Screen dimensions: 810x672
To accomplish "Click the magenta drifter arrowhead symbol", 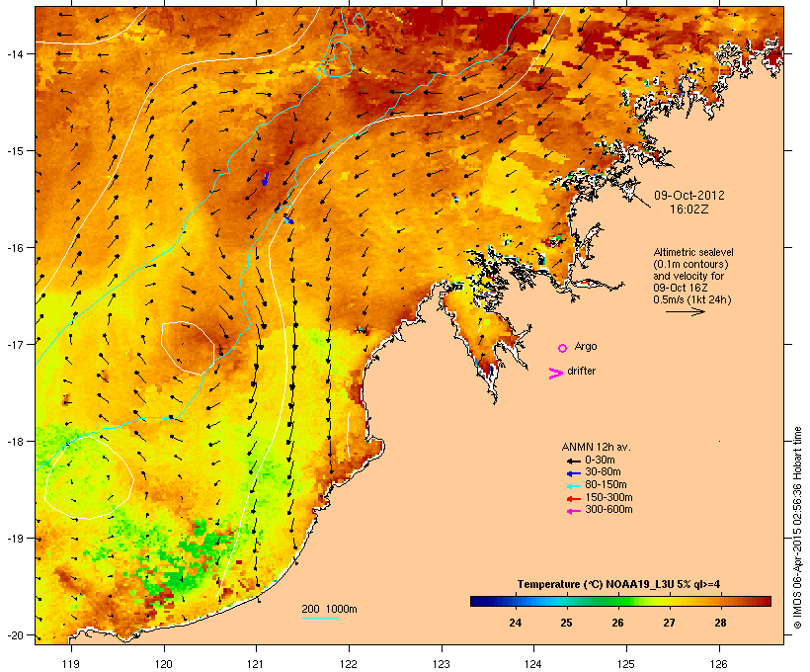I will [x=556, y=374].
